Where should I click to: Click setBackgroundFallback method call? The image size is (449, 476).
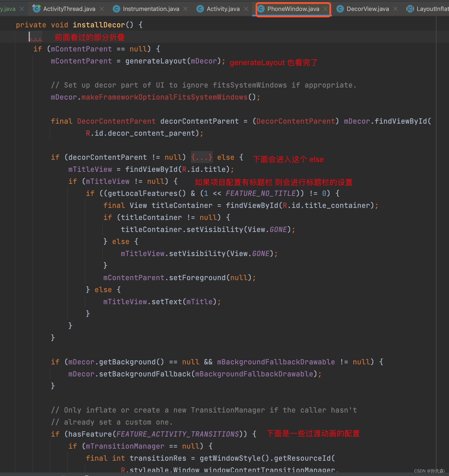[145, 374]
